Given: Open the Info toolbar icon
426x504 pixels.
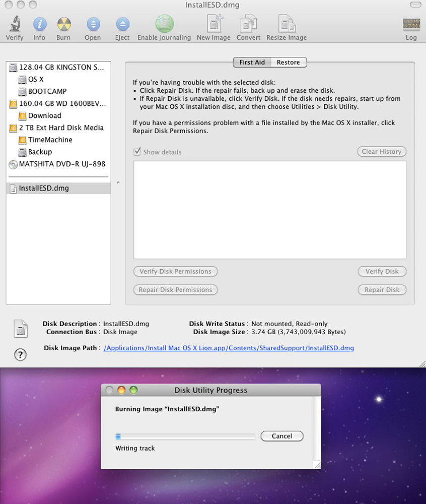Looking at the screenshot, I should pos(39,24).
